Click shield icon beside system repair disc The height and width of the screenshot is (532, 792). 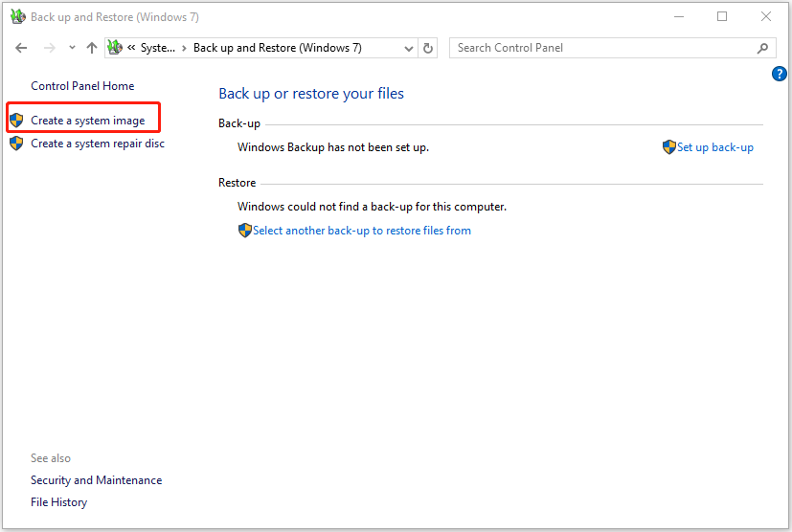coord(16,144)
